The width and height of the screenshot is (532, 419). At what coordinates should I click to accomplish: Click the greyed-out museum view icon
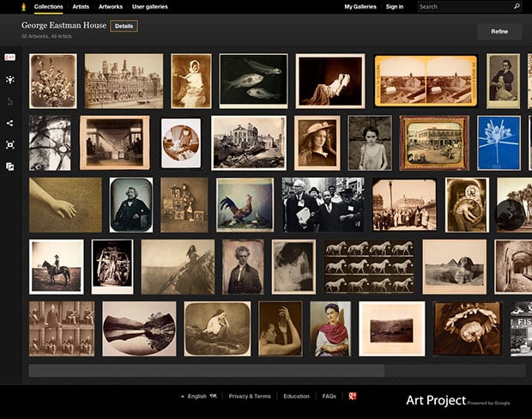[x=9, y=101]
